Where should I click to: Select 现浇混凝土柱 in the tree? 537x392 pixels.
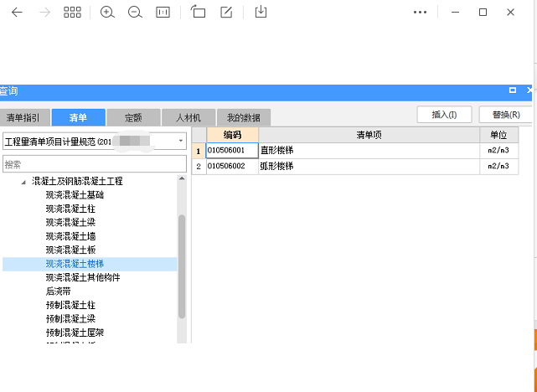tap(70, 209)
